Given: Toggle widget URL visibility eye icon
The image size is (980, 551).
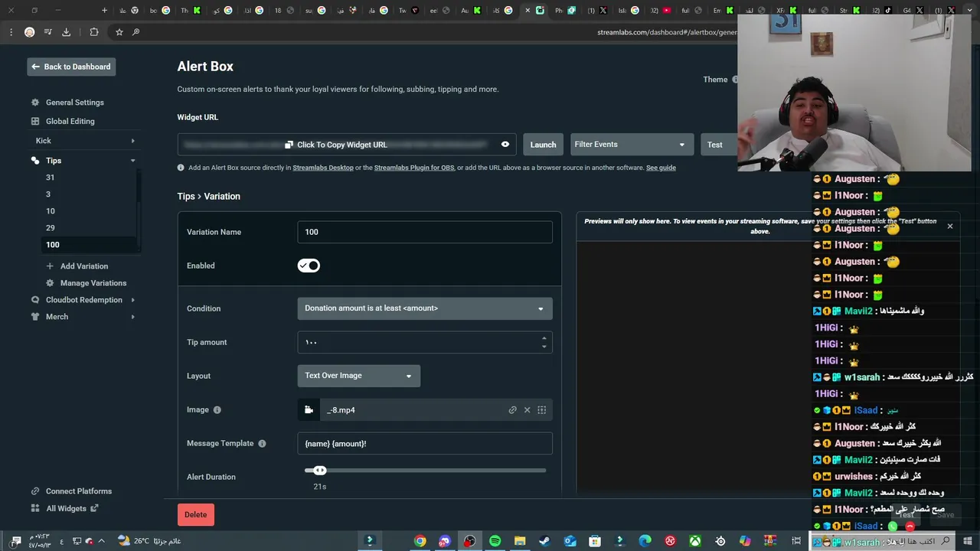Looking at the screenshot, I should [x=505, y=145].
